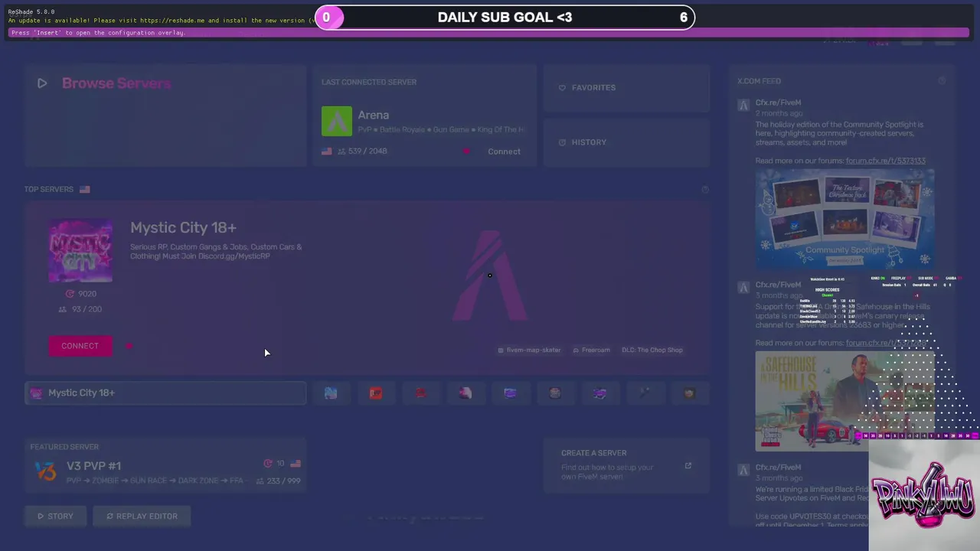Select the dark wand-like server icon in carousel
The width and height of the screenshot is (980, 551).
click(645, 393)
